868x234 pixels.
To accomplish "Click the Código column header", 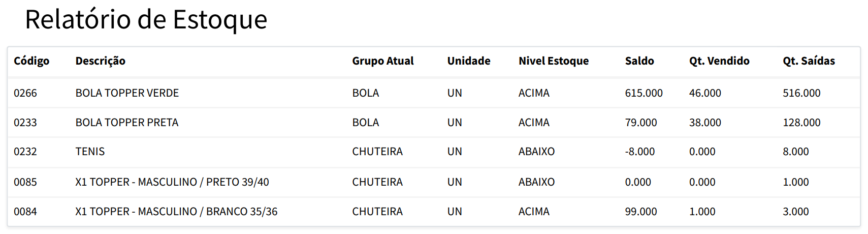I will click(31, 61).
